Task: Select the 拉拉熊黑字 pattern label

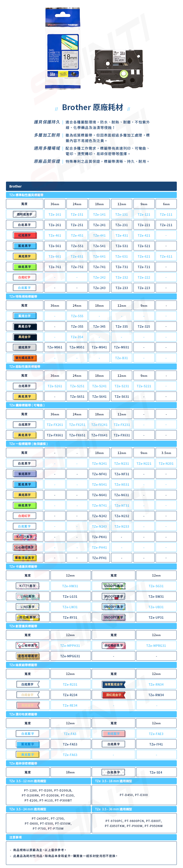Action: point(28,618)
